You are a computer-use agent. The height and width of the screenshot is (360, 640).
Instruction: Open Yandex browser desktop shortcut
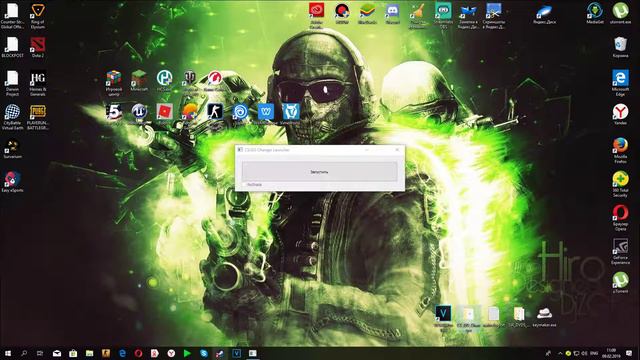pos(620,114)
